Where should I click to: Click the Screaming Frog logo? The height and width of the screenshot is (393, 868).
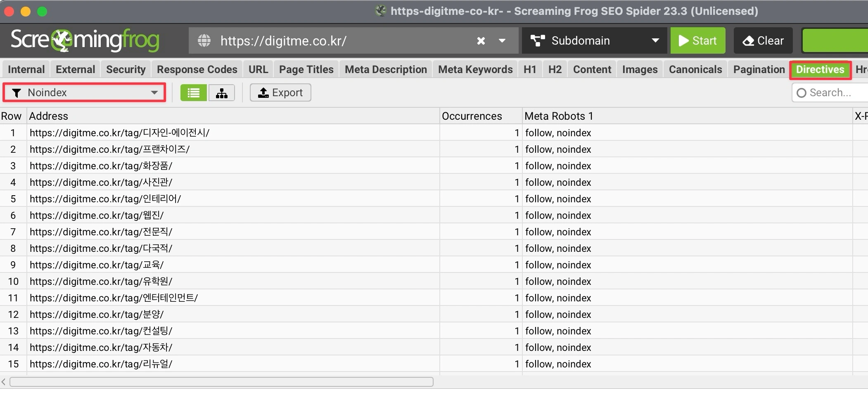[85, 40]
